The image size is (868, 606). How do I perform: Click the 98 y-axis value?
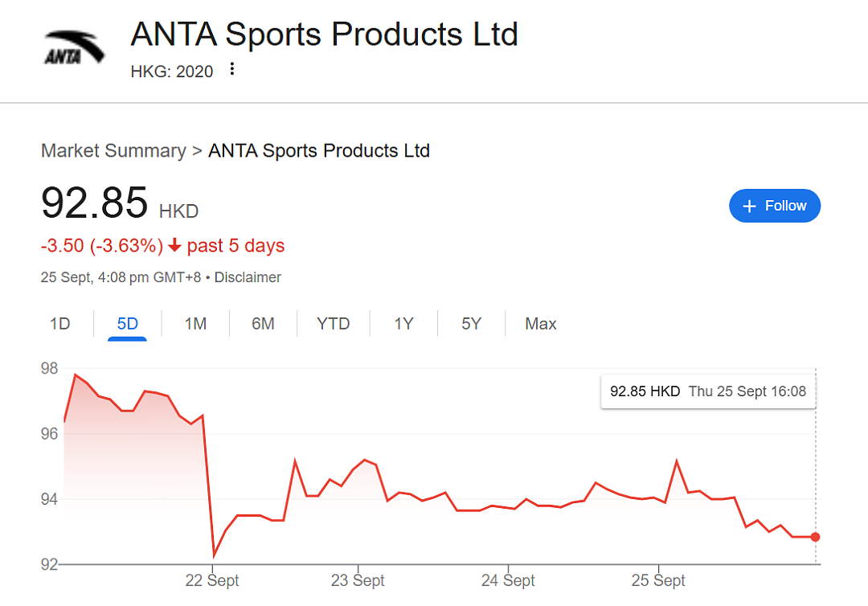tap(49, 369)
